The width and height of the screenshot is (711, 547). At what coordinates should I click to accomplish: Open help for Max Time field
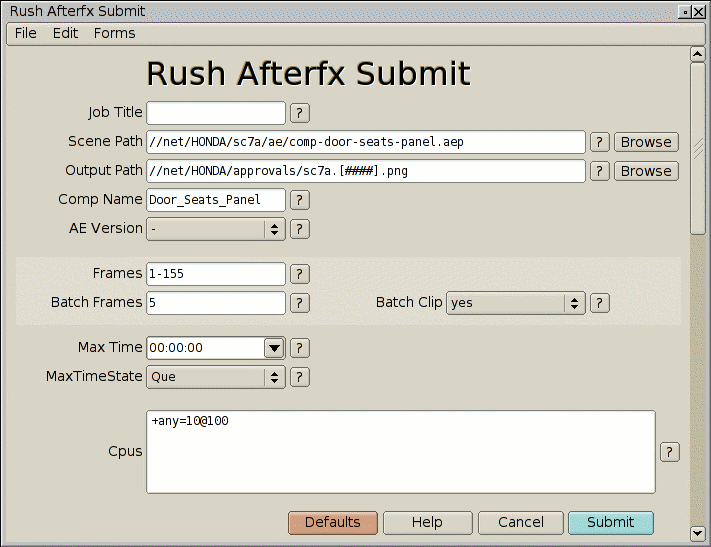coord(300,348)
